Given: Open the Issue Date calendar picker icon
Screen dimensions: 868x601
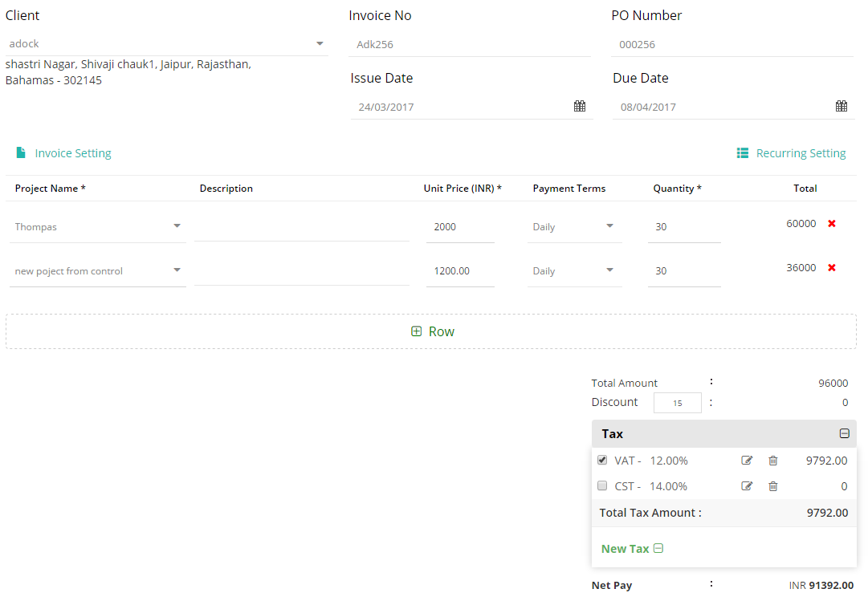Looking at the screenshot, I should click(x=580, y=106).
